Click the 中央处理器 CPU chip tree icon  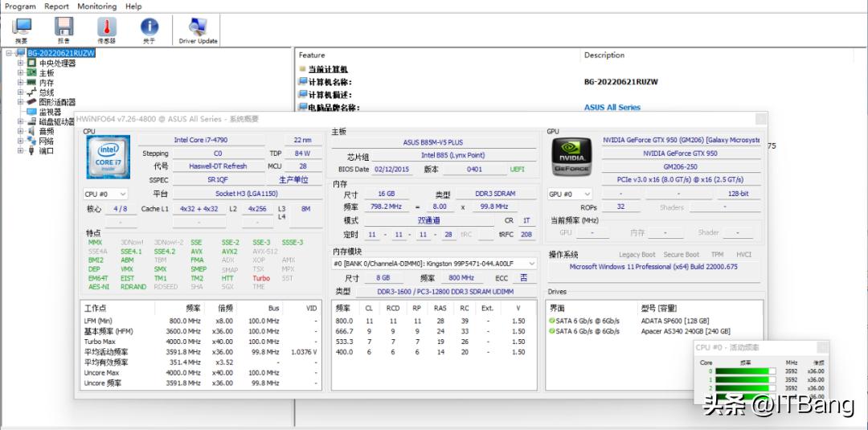(x=31, y=63)
